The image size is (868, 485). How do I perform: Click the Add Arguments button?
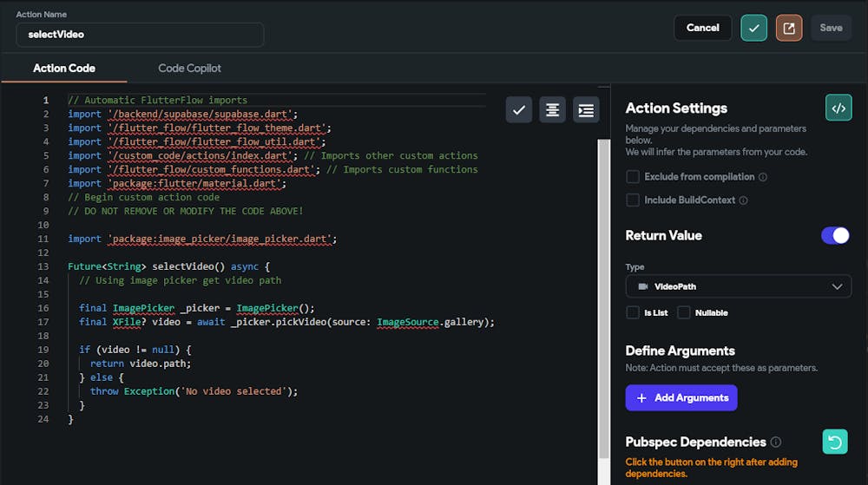pos(681,397)
